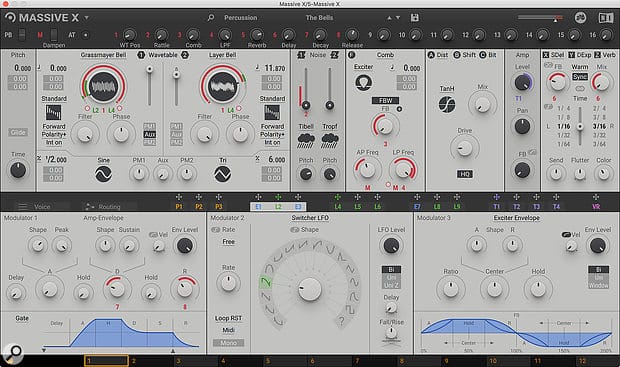The image size is (620, 367).
Task: Click the plus icon beside Comb FB
Action: (399, 109)
